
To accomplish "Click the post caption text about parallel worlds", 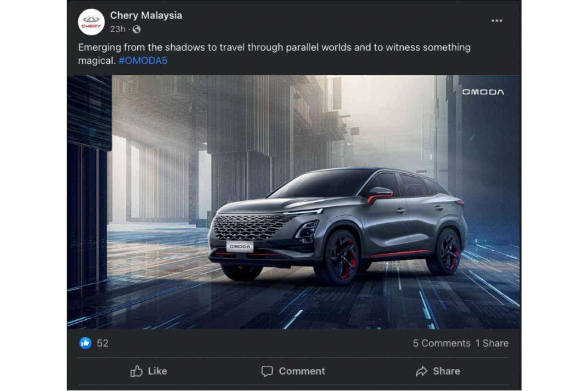I will (x=274, y=54).
